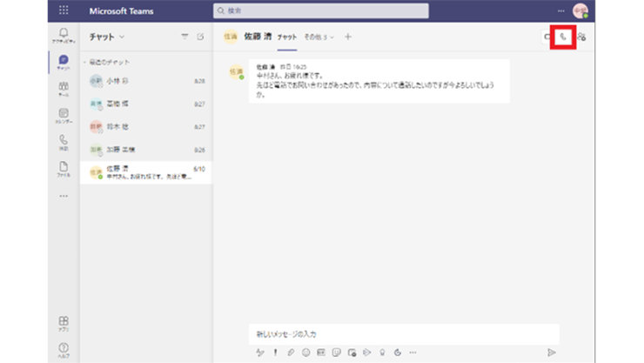644x363 pixels.
Task: Schedule a meeting from compose toolbar
Action: tap(352, 353)
